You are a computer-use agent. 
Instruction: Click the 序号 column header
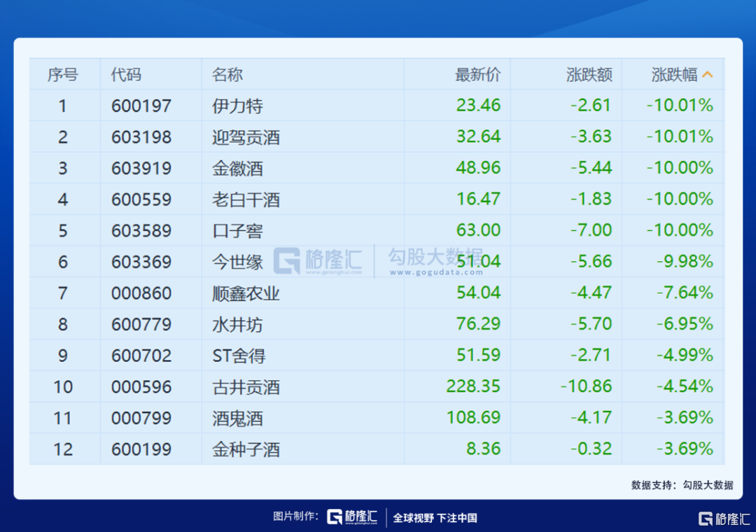point(63,75)
